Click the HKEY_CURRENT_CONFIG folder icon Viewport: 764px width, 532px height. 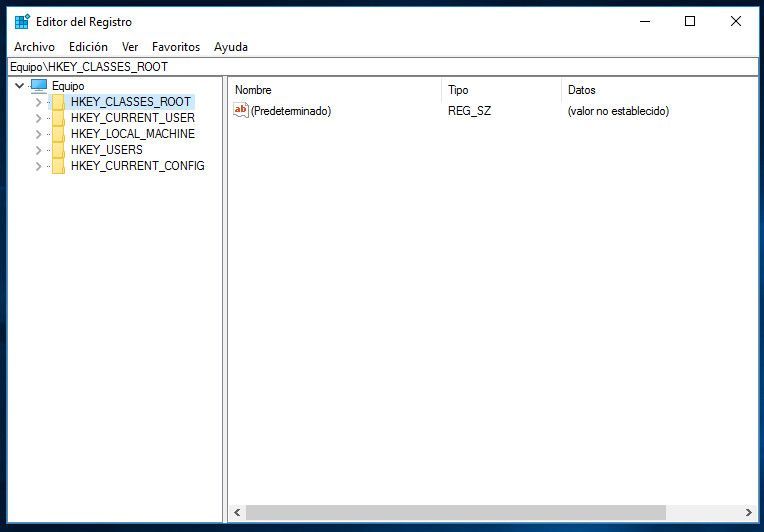pos(58,166)
